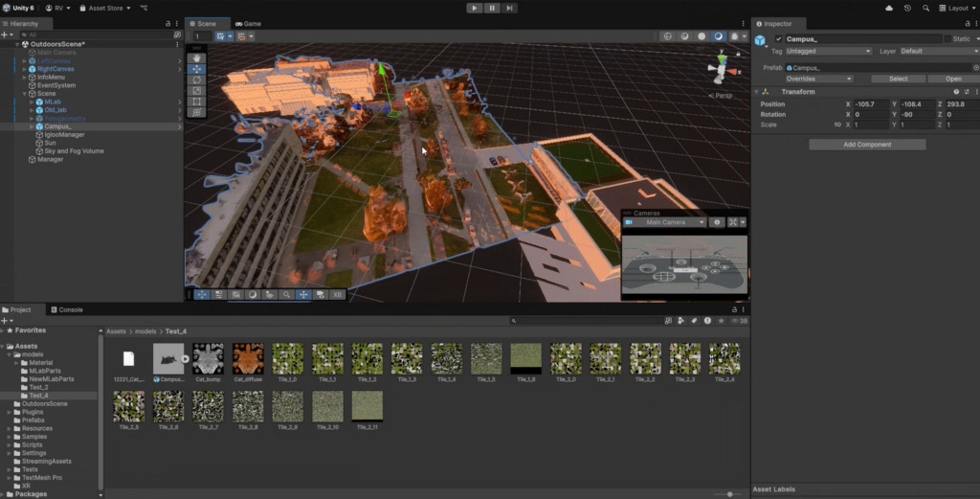Click the Play button
The height and width of the screenshot is (499, 980).
coord(474,8)
